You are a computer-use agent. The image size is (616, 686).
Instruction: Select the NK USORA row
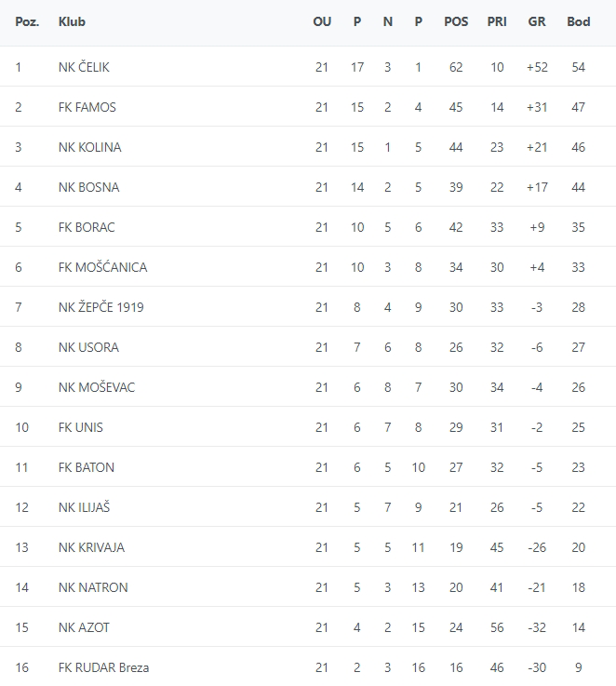88,347
